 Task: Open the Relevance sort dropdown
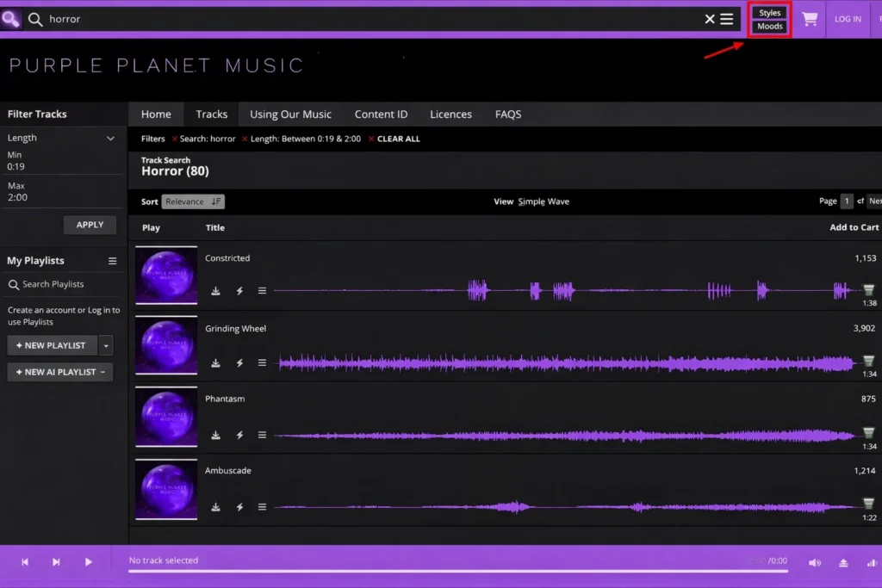pos(193,201)
